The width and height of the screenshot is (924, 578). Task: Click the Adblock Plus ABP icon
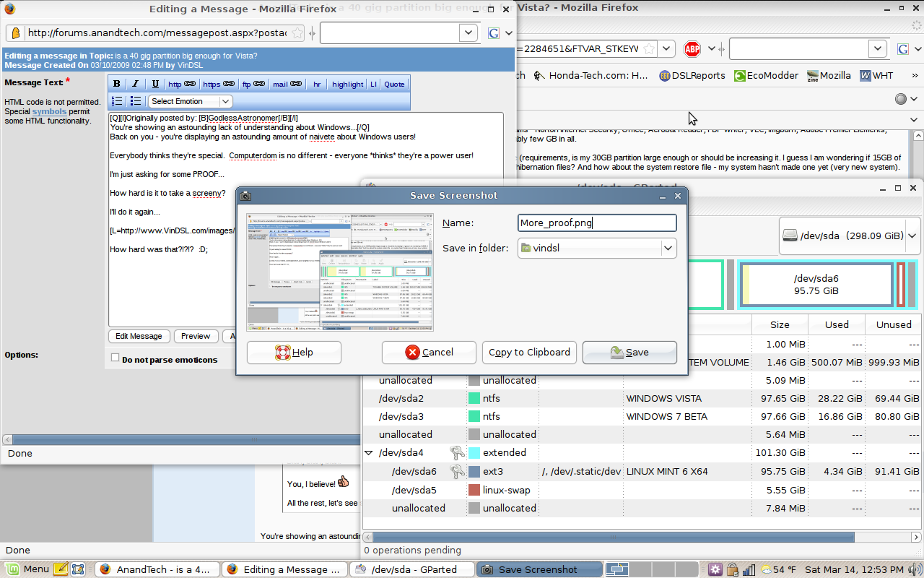(x=692, y=49)
